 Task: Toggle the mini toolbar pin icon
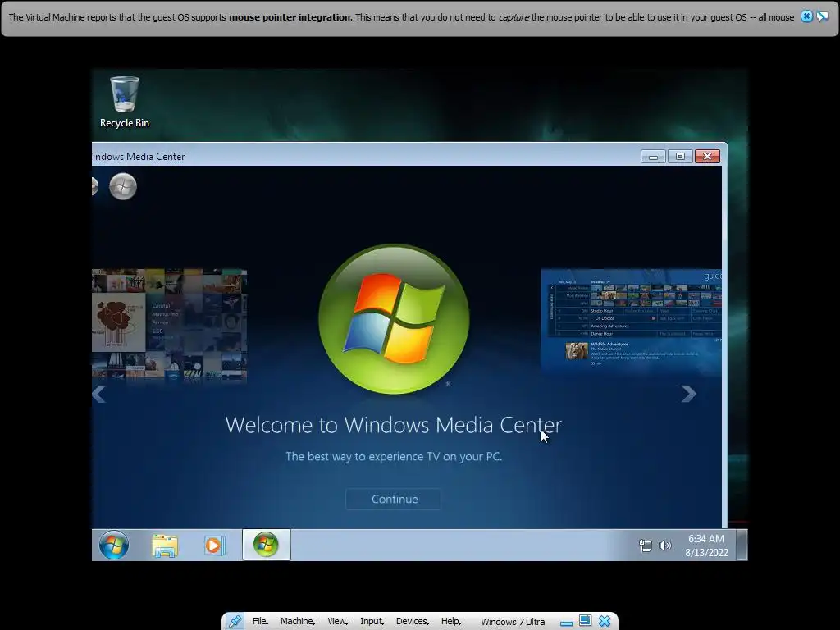coord(235,622)
